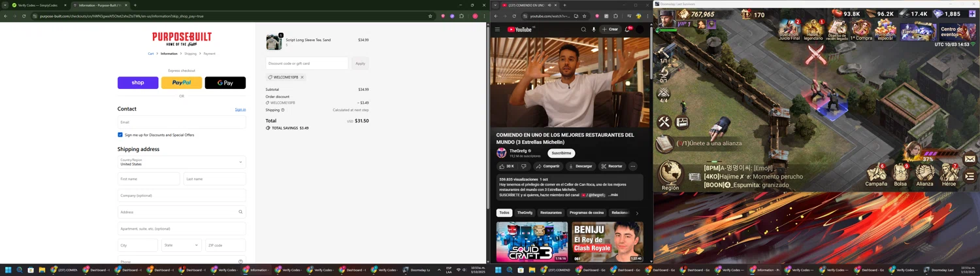Click the YouTube search magnifier

tap(583, 29)
